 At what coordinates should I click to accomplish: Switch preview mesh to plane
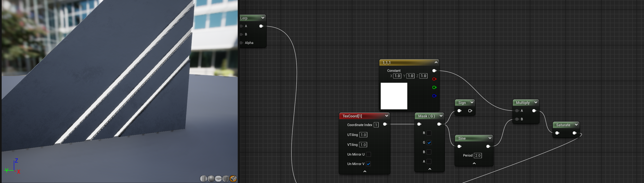click(x=218, y=178)
